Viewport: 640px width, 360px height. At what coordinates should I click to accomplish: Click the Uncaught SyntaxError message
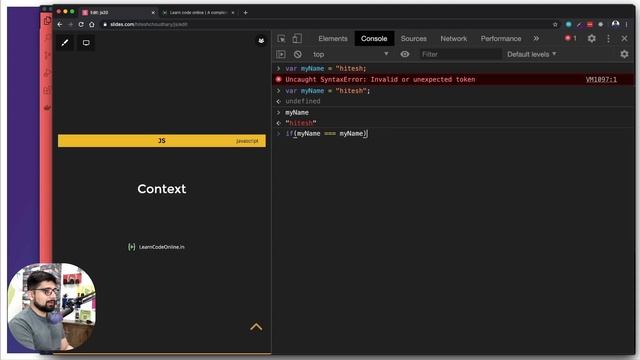click(380, 80)
